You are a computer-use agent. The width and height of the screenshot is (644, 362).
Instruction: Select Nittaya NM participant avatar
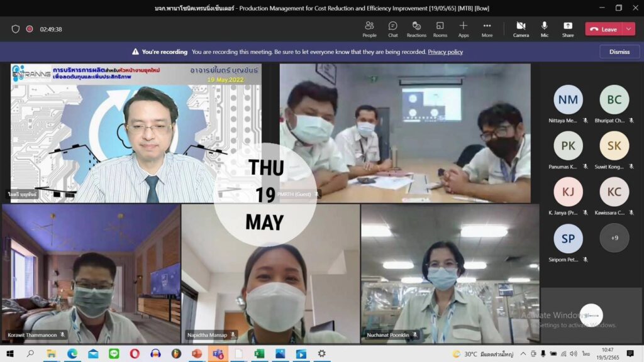(x=568, y=99)
